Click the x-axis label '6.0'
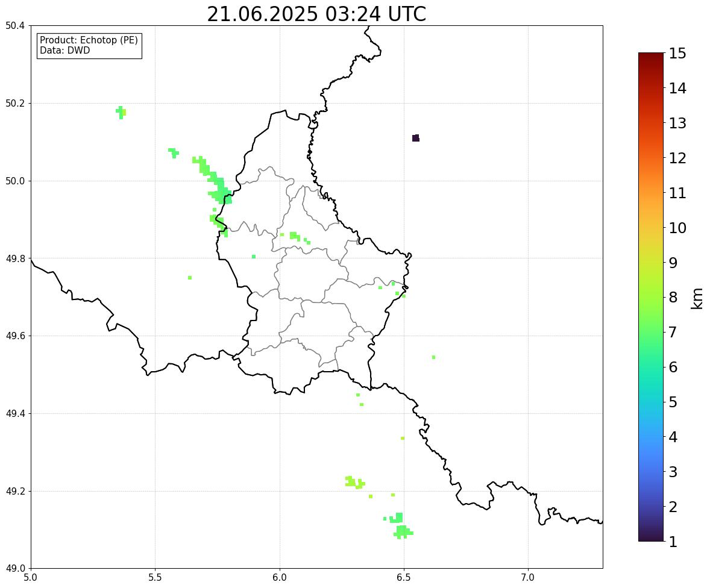 pos(280,578)
